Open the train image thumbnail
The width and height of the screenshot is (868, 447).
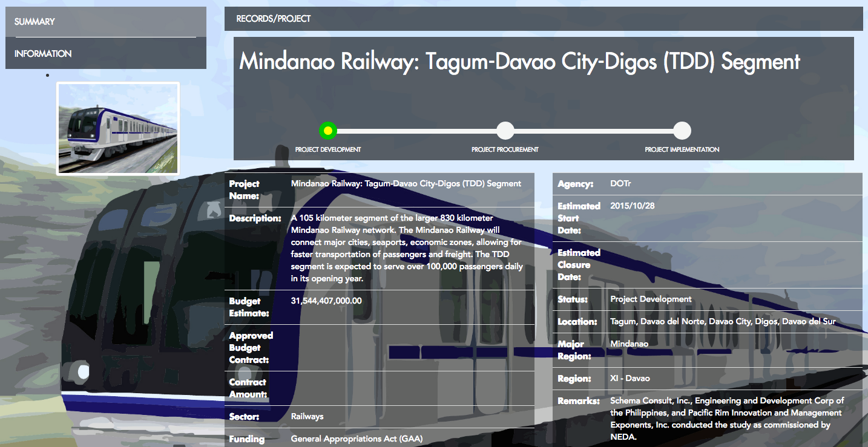pyautogui.click(x=118, y=129)
